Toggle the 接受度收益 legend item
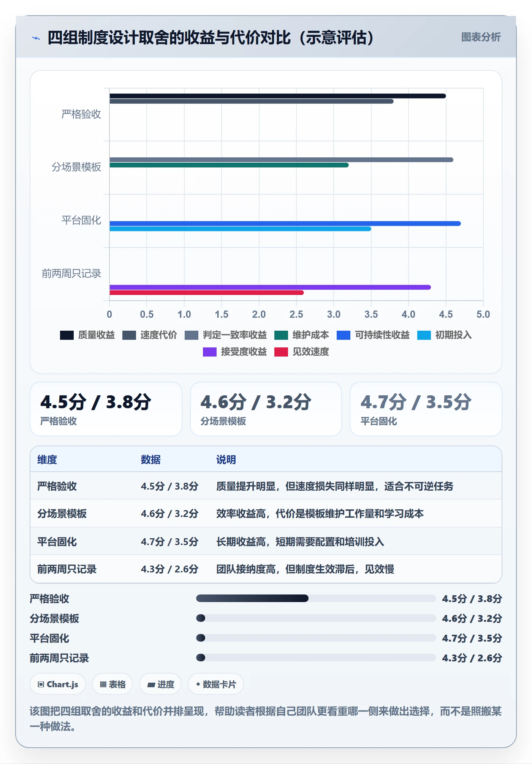 [234, 352]
